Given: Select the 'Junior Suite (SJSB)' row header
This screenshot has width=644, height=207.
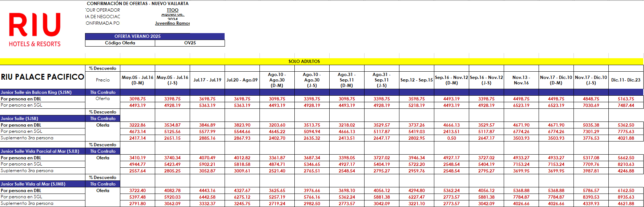Looking at the screenshot, I should click(x=43, y=119).
